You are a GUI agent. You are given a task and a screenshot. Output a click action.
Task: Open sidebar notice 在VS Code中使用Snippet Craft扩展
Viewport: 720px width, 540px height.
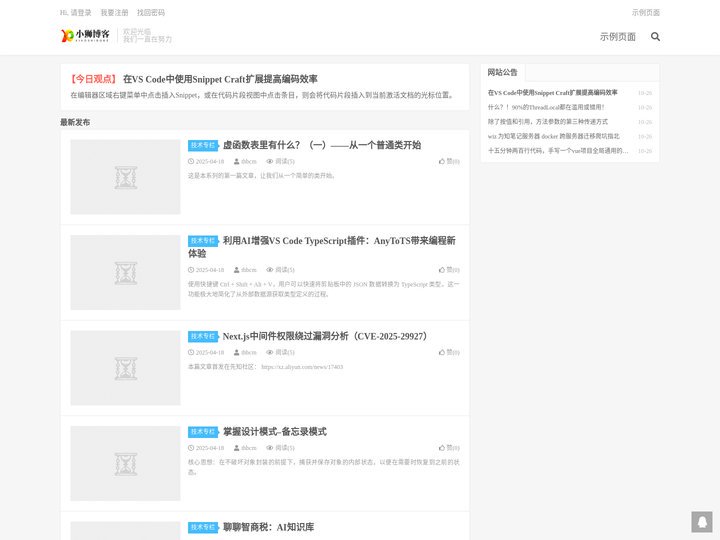(552, 93)
